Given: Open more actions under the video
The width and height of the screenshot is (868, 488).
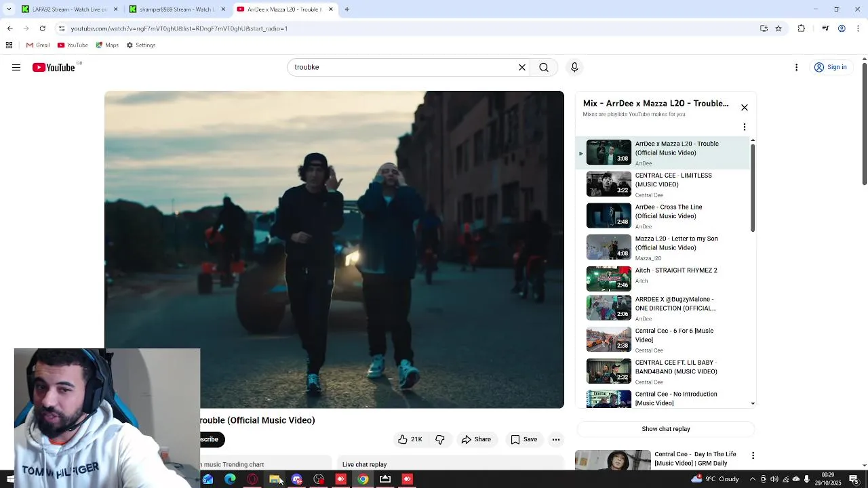Looking at the screenshot, I should coord(556,439).
